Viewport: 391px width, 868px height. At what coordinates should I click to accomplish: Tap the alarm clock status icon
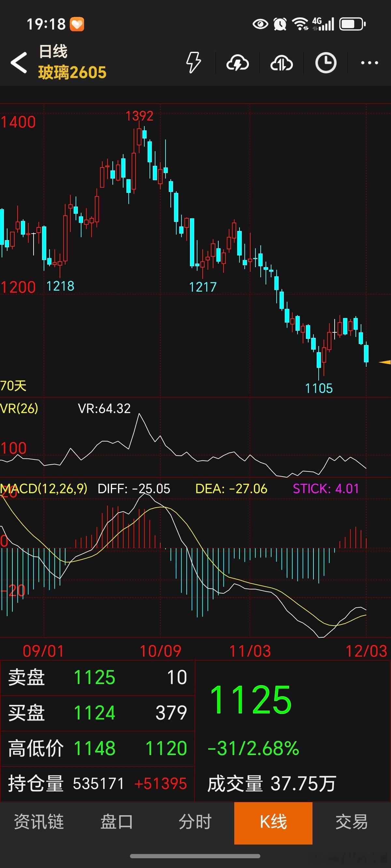[x=280, y=24]
